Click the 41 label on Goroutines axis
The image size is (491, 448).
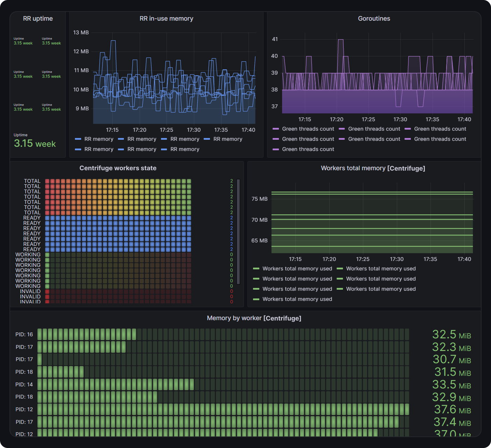pos(275,39)
